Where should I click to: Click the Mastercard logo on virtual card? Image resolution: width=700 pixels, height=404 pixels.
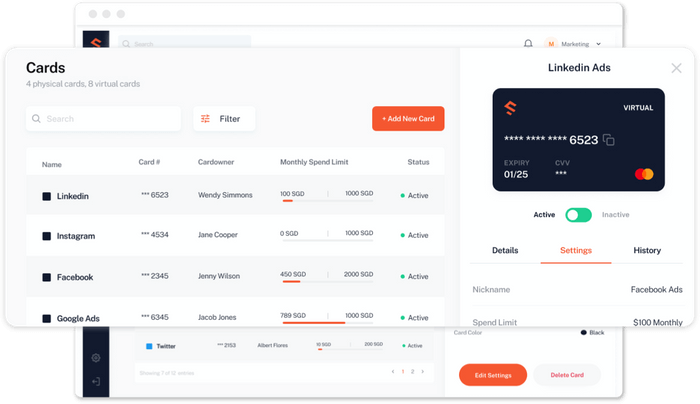644,174
